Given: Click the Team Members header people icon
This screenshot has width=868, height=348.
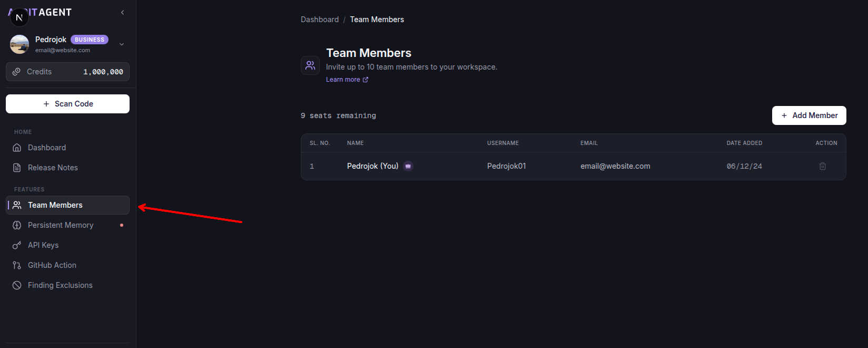Looking at the screenshot, I should (x=310, y=65).
